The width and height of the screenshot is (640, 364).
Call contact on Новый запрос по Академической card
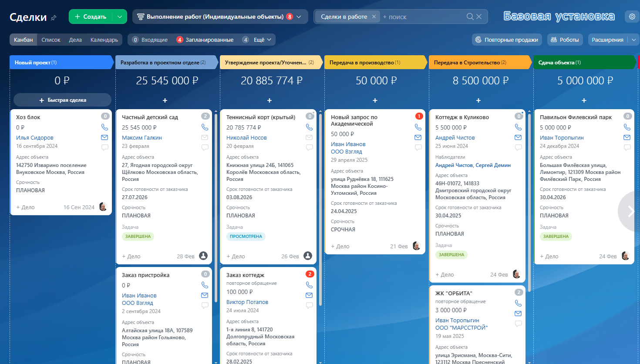coord(418,127)
